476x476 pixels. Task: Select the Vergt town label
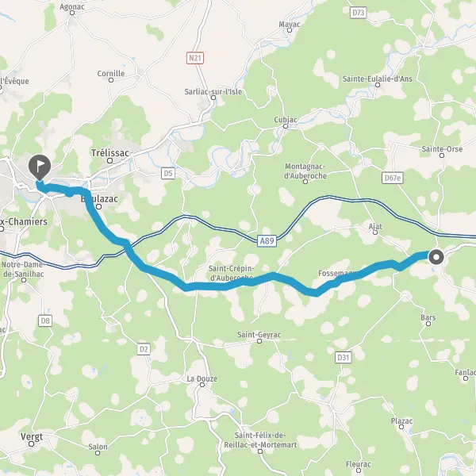tap(32, 437)
